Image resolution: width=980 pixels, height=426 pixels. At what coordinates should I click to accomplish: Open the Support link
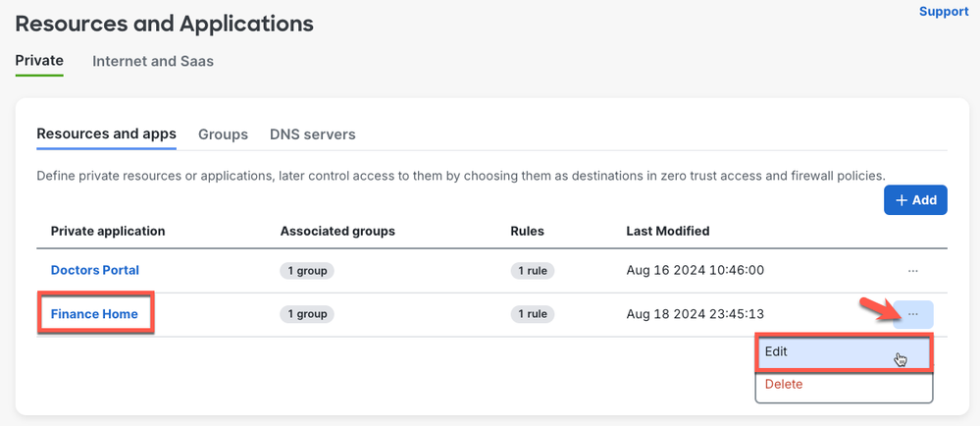(943, 12)
